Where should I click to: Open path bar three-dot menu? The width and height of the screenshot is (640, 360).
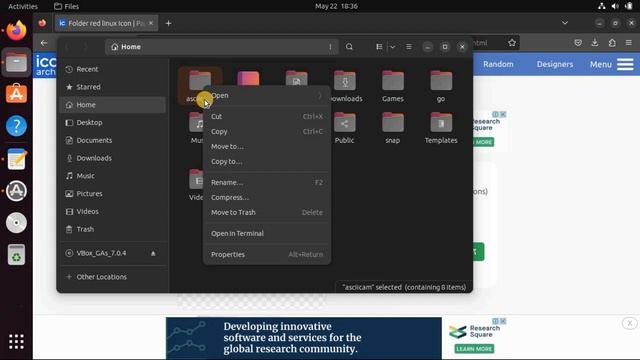click(330, 47)
